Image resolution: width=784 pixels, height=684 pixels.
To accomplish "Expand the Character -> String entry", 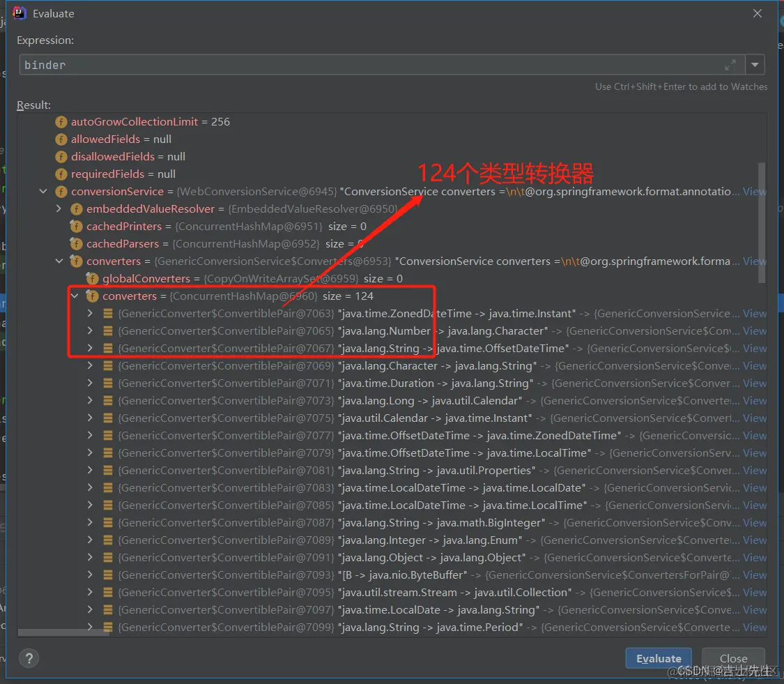I will click(90, 366).
